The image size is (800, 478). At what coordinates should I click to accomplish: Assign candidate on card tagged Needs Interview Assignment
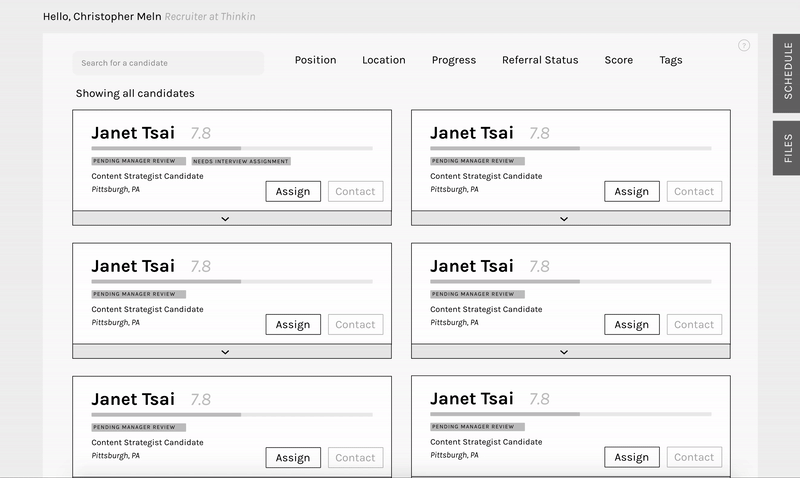pos(293,191)
